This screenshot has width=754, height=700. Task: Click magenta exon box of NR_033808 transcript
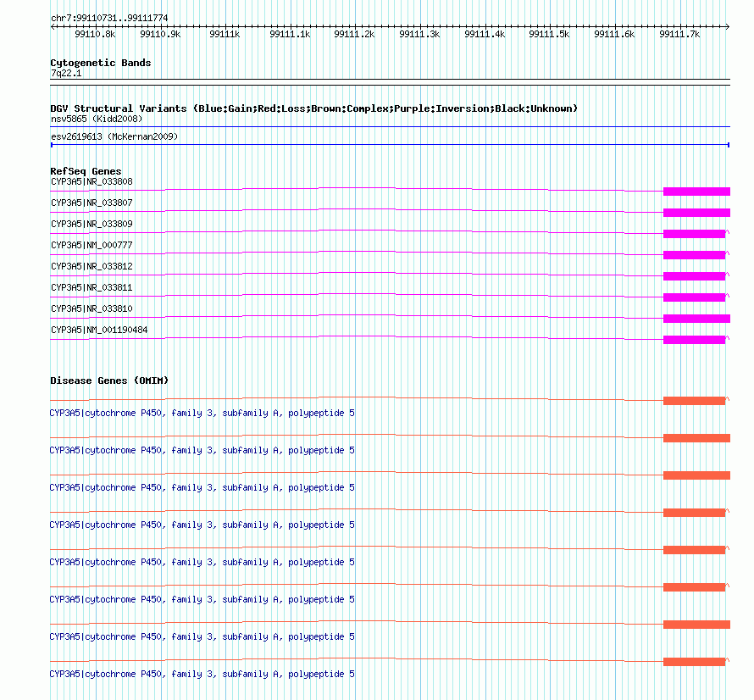click(x=696, y=192)
